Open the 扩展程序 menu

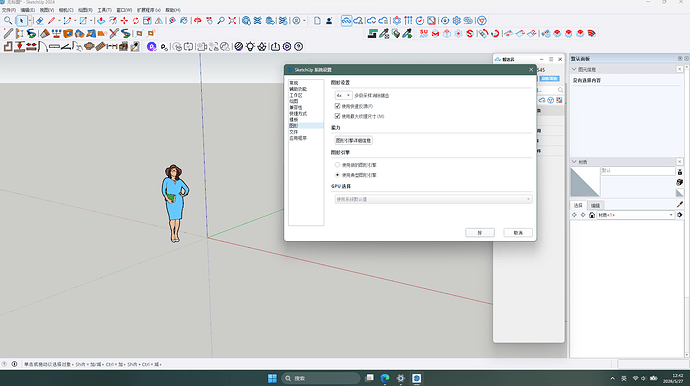pos(148,10)
